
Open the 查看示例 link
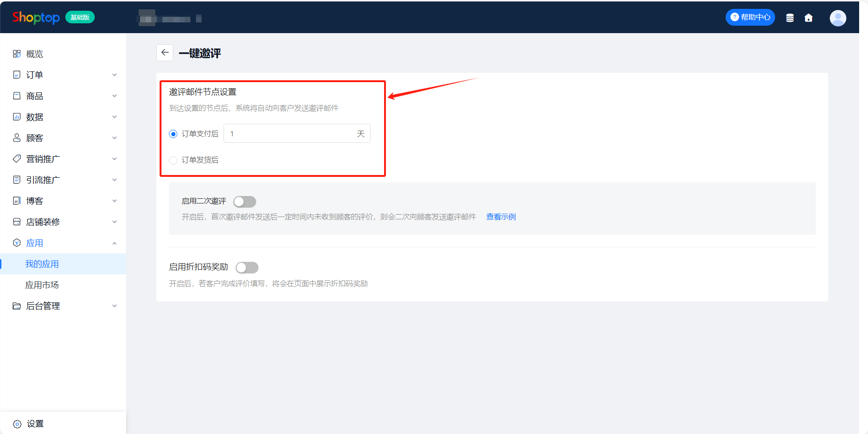pyautogui.click(x=501, y=217)
